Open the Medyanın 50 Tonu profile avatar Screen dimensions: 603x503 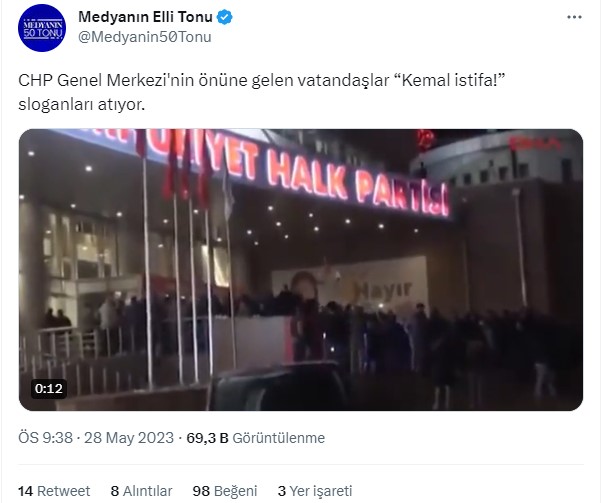click(42, 28)
